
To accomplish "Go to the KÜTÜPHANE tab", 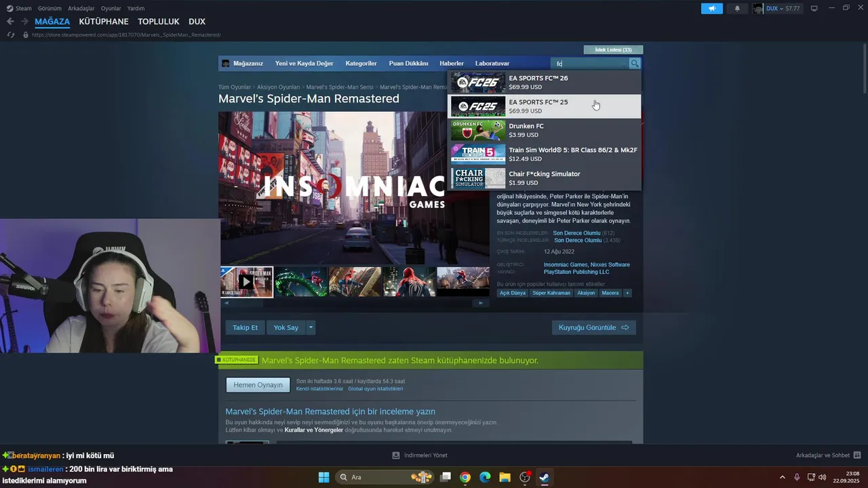I will pyautogui.click(x=104, y=22).
